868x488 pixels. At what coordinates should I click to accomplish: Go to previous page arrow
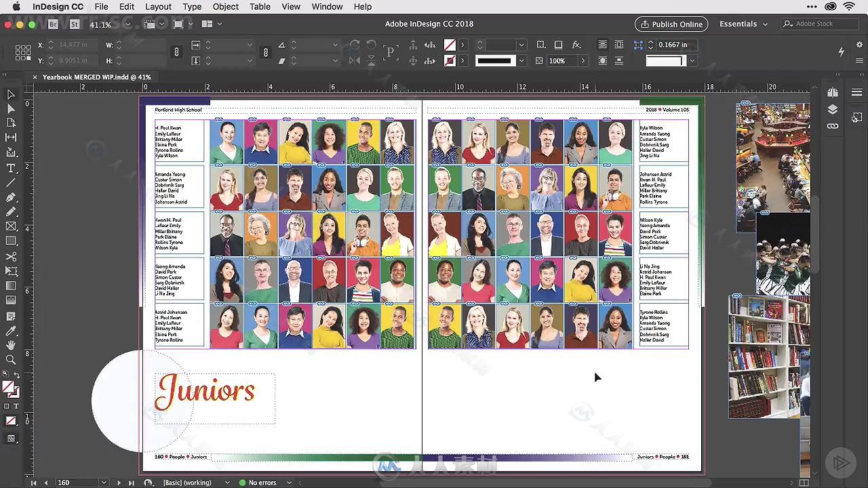coord(46,483)
